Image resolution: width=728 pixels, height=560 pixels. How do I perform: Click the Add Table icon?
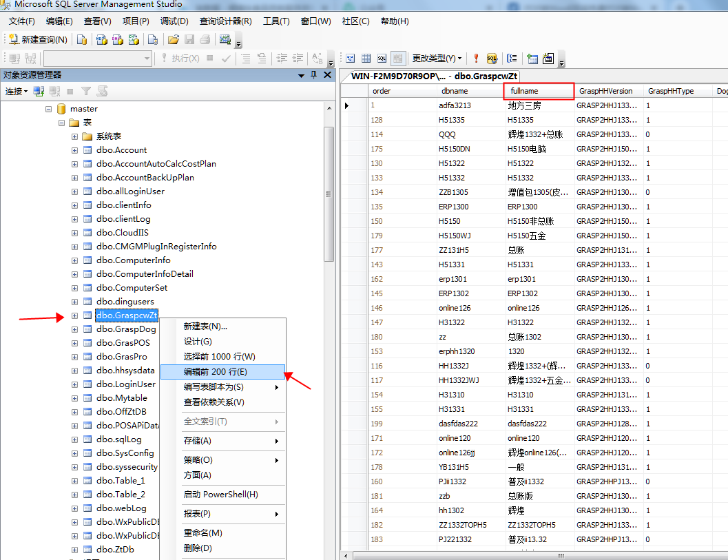(x=532, y=59)
